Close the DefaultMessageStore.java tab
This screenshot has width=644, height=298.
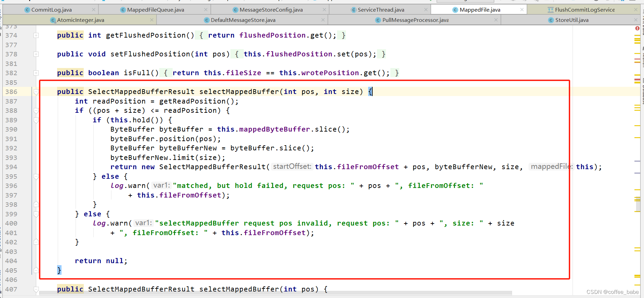click(x=323, y=20)
